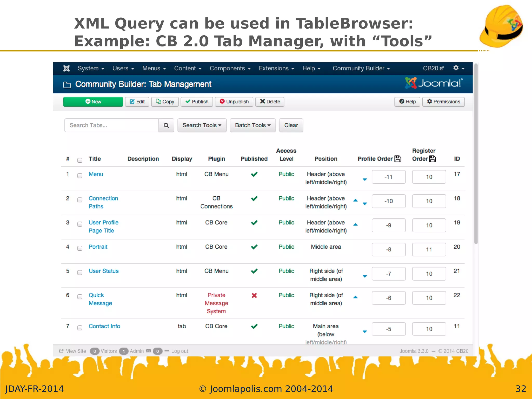This screenshot has height=399, width=532.
Task: Select the User Status checkbox
Action: [x=80, y=272]
